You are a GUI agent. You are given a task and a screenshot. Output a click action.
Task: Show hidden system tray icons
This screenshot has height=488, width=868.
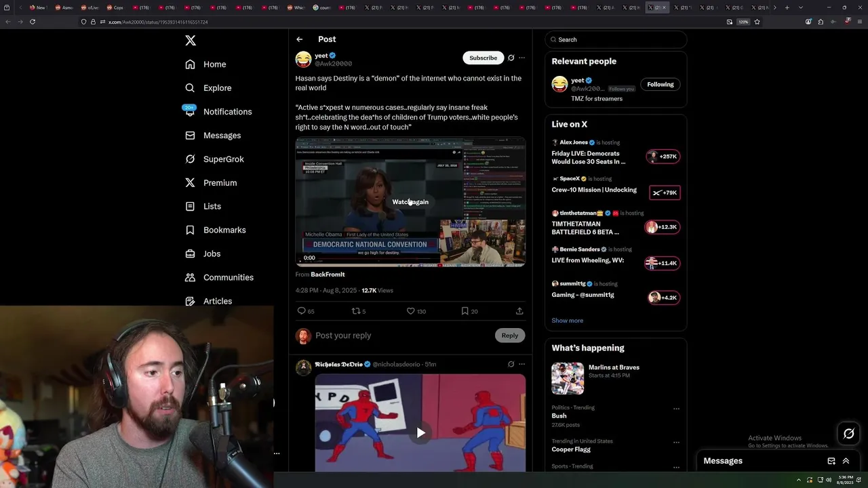click(x=798, y=480)
